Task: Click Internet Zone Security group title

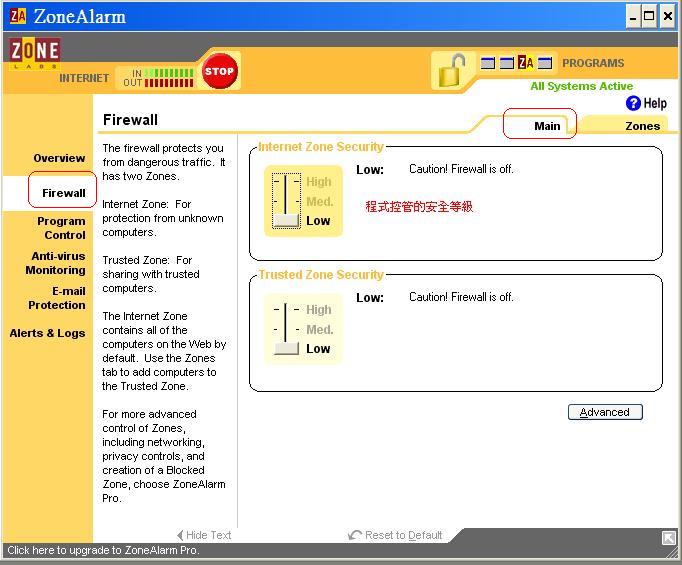Action: [321, 147]
